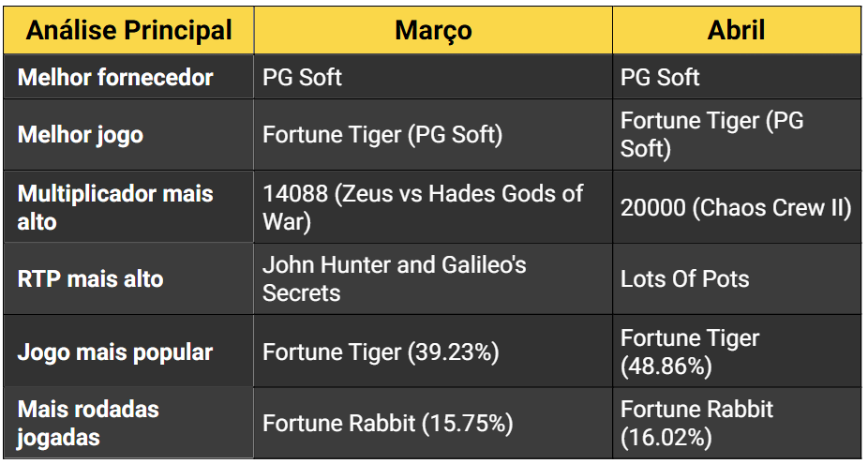868x464 pixels.
Task: Click 'PG Soft' in the Abril column
Action: (x=660, y=77)
